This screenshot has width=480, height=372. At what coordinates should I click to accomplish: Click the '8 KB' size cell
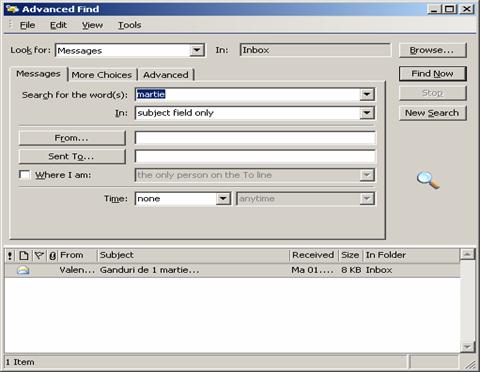(x=351, y=270)
